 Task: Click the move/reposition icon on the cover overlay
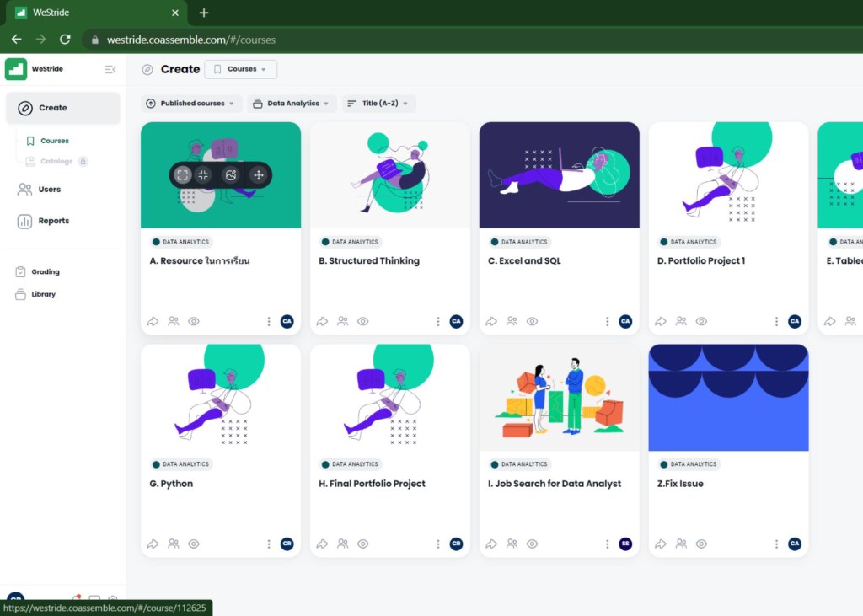point(258,175)
